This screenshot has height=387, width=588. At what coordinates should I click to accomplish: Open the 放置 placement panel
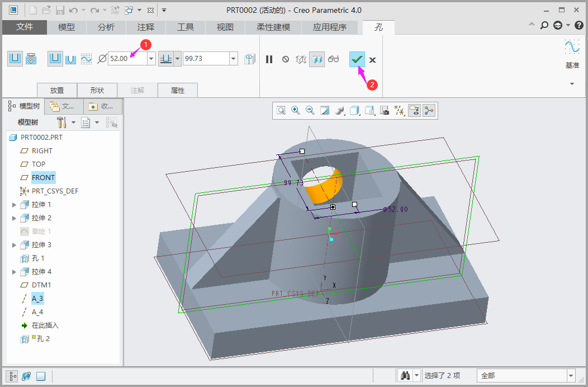click(x=56, y=90)
